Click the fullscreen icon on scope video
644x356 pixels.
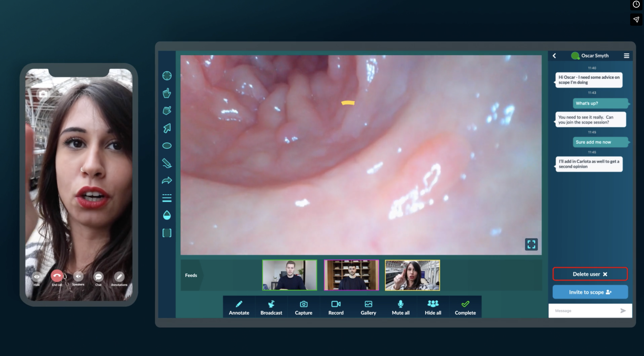(x=531, y=244)
